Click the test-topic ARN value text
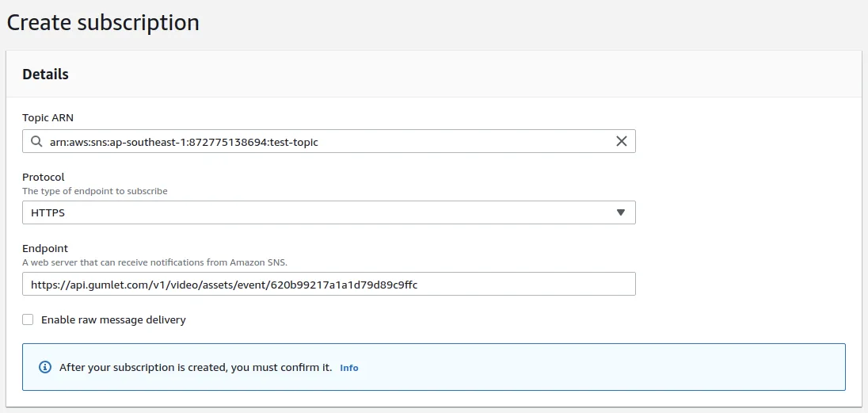The image size is (868, 413). click(184, 142)
